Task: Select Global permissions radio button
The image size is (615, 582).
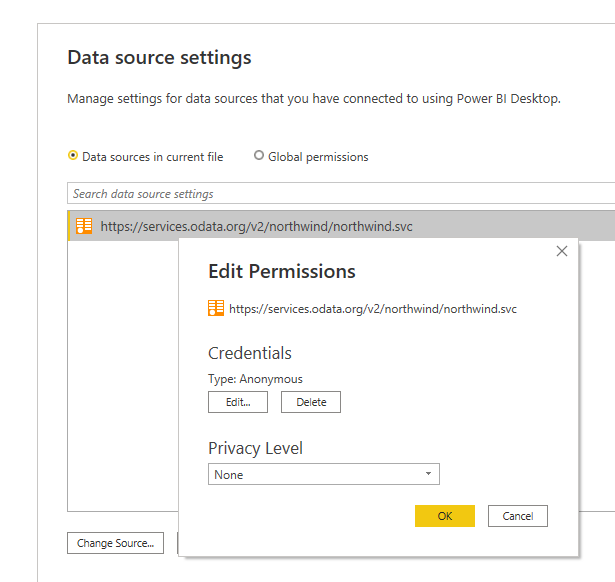Action: 259,156
